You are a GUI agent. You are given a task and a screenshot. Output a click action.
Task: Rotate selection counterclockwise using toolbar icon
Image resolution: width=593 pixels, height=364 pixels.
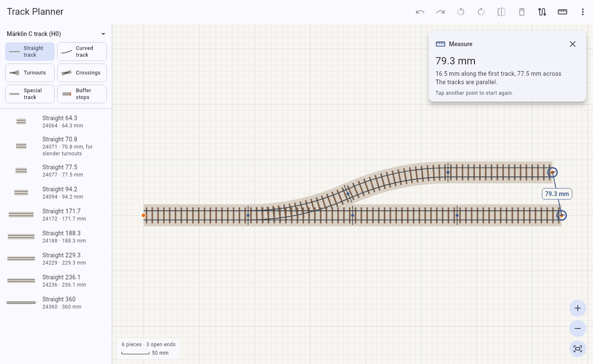coord(461,12)
